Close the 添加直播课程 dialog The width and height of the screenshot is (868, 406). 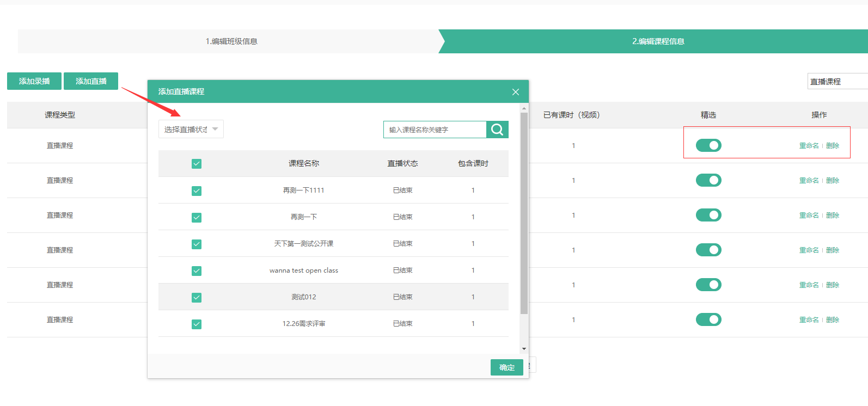coord(516,92)
